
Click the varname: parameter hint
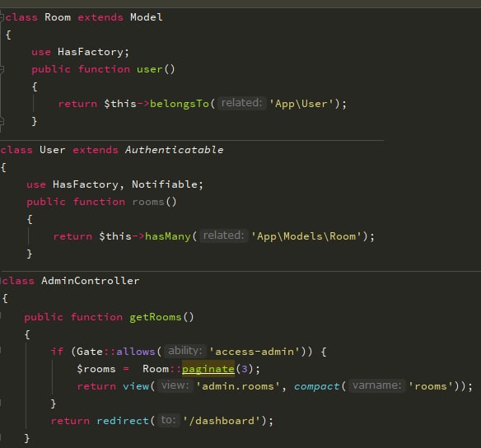(x=376, y=385)
